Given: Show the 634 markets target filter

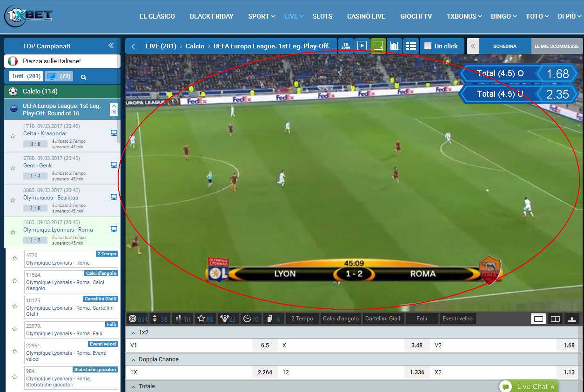Looking at the screenshot, I should (138, 319).
